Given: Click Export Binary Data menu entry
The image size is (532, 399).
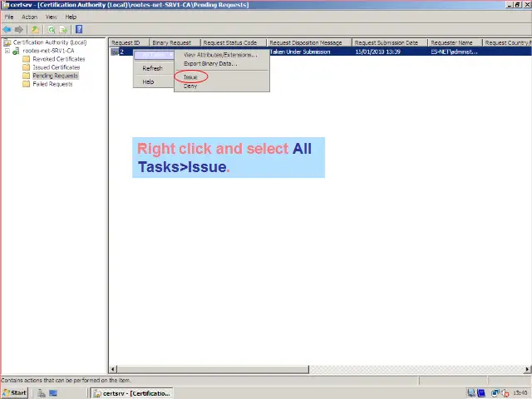Looking at the screenshot, I should point(209,63).
